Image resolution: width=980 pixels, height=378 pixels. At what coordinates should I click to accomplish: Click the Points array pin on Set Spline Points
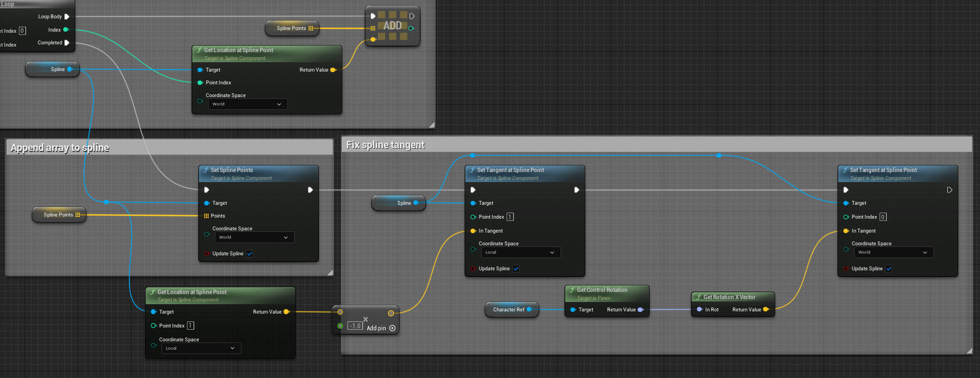[206, 216]
